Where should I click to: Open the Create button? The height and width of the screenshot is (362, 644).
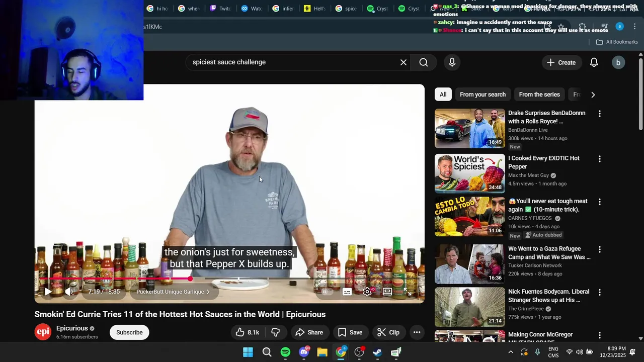pyautogui.click(x=561, y=62)
